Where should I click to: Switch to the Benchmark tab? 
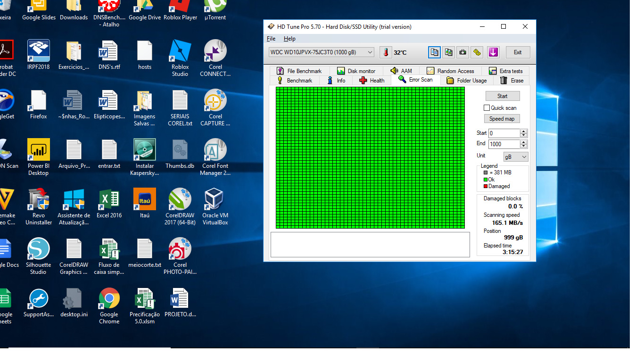pos(295,80)
